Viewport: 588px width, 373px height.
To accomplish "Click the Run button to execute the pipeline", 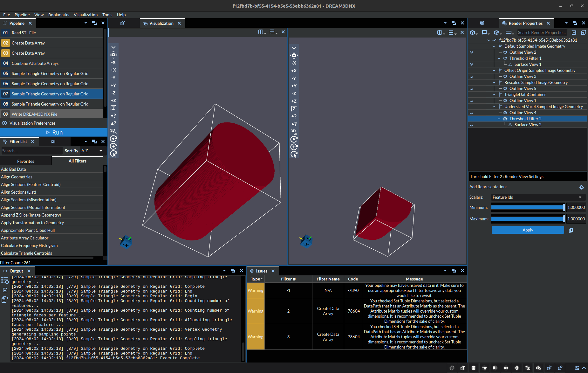I will pos(54,132).
